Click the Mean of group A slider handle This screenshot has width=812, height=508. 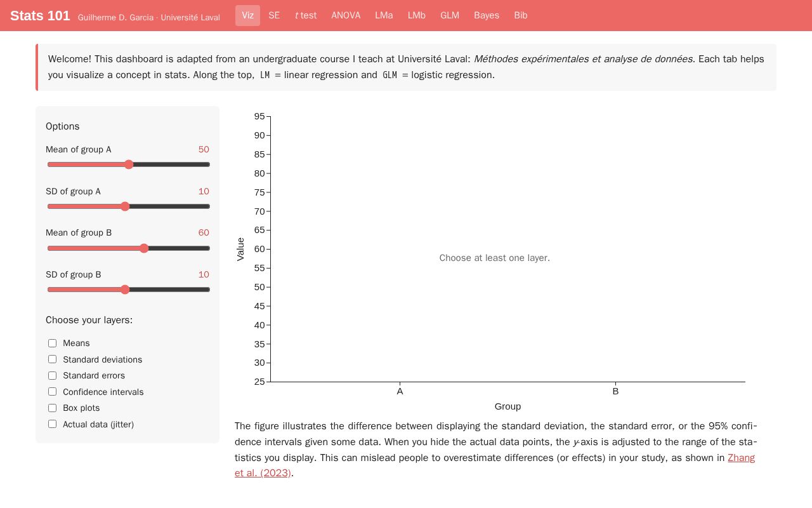129,164
